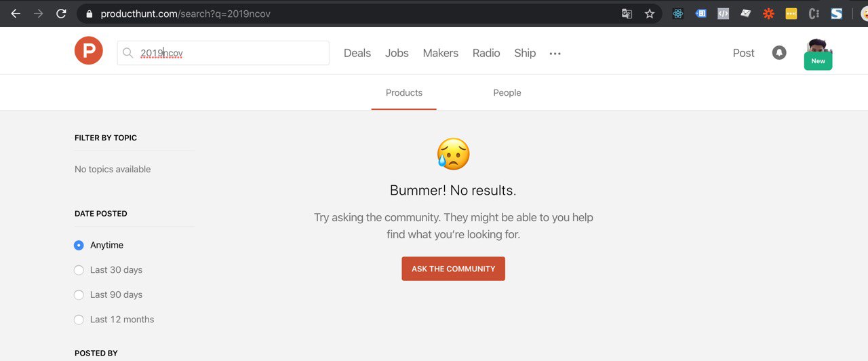
Task: Click the Product Hunt search field
Action: coord(223,53)
